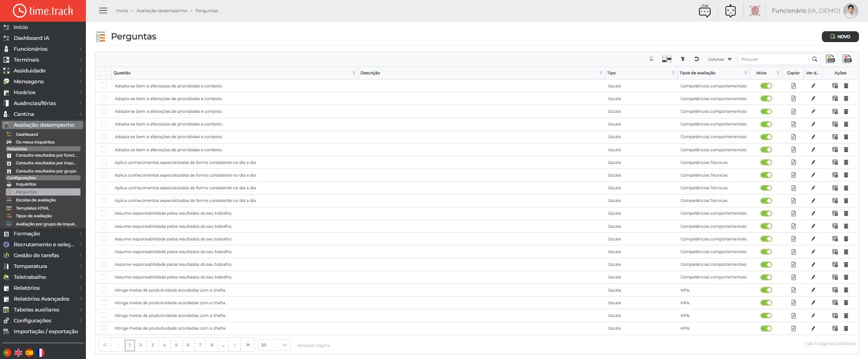Jump to last page with double-arrow button

pos(248,345)
